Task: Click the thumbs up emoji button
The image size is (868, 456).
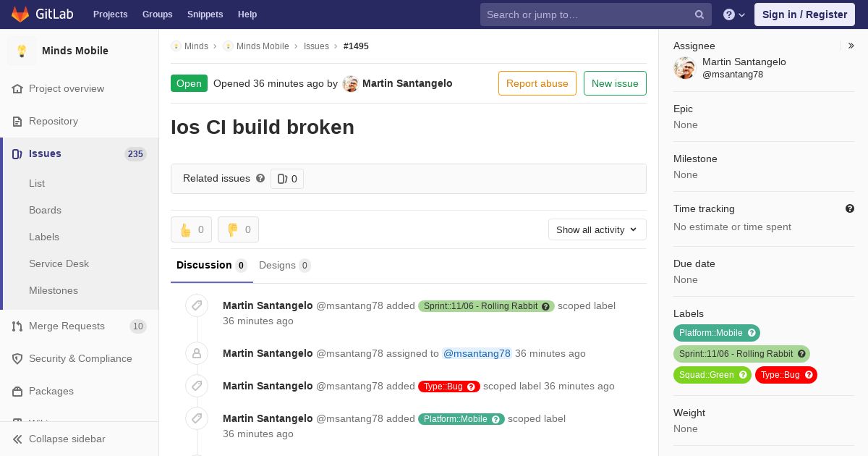Action: (191, 229)
